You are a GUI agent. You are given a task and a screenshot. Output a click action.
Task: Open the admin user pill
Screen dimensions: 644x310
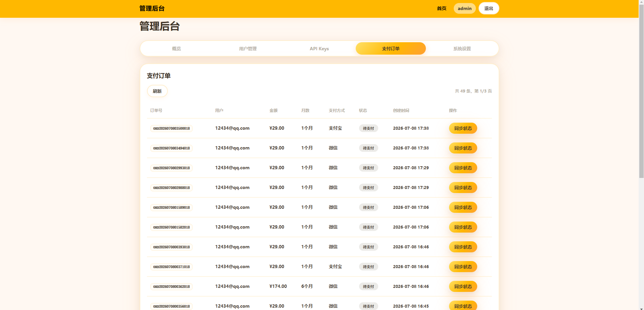464,8
